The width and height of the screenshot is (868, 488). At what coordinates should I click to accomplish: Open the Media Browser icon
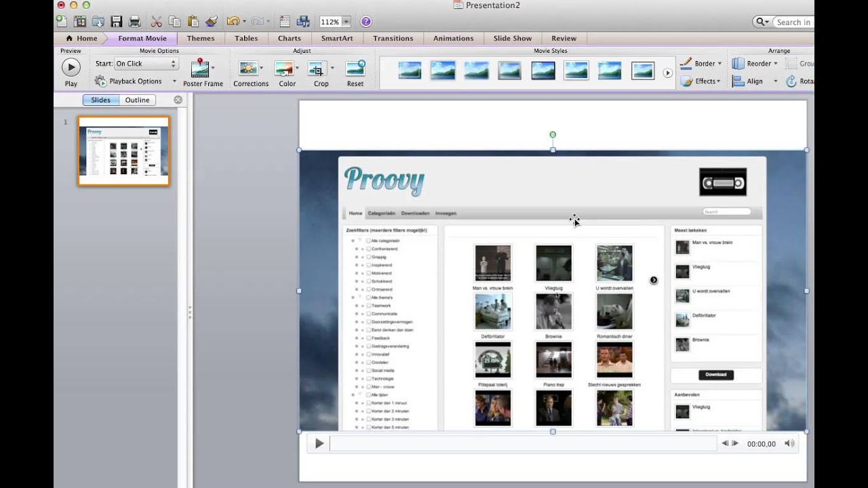pos(303,22)
